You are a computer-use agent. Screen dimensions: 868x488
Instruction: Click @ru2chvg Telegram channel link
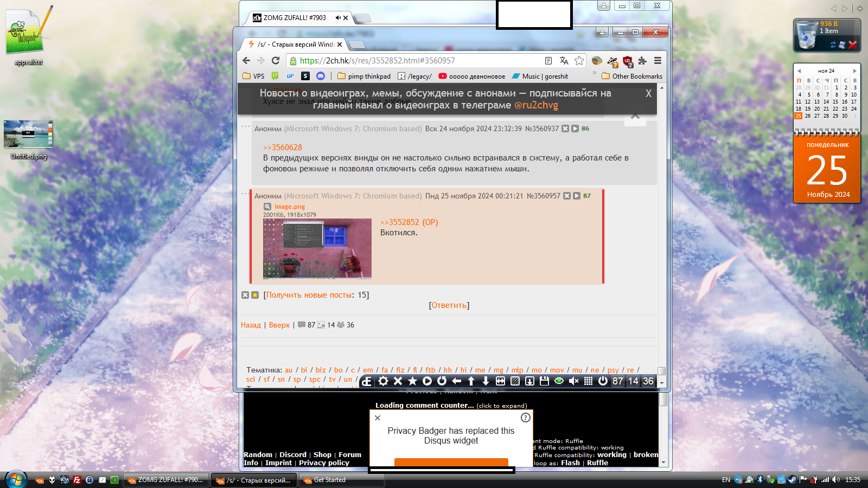[x=536, y=105]
